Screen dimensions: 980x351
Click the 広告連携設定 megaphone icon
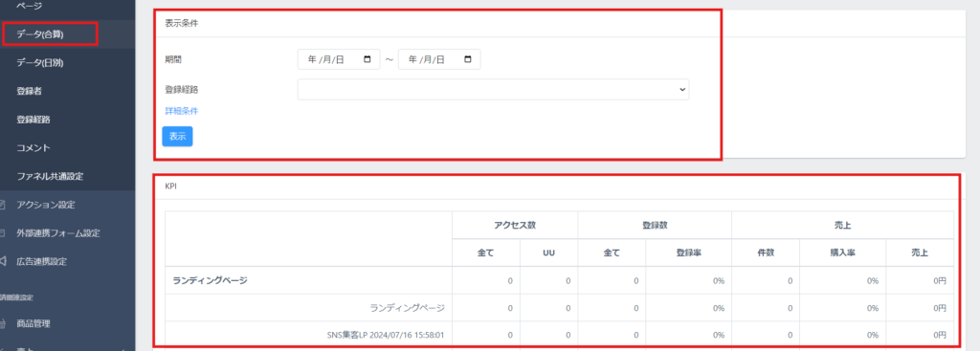pyautogui.click(x=3, y=262)
